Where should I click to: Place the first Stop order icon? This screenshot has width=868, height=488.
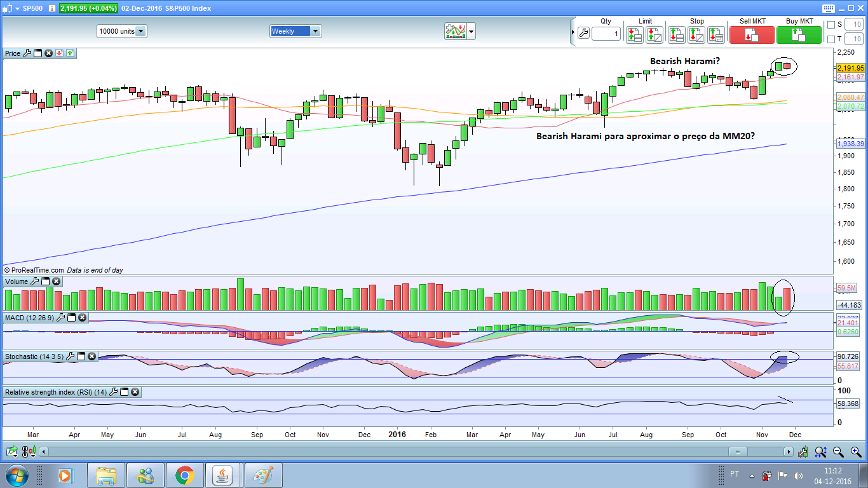pyautogui.click(x=676, y=35)
